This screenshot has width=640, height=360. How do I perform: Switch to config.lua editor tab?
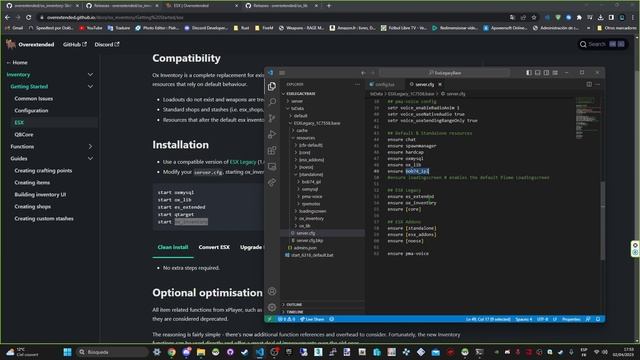[384, 84]
